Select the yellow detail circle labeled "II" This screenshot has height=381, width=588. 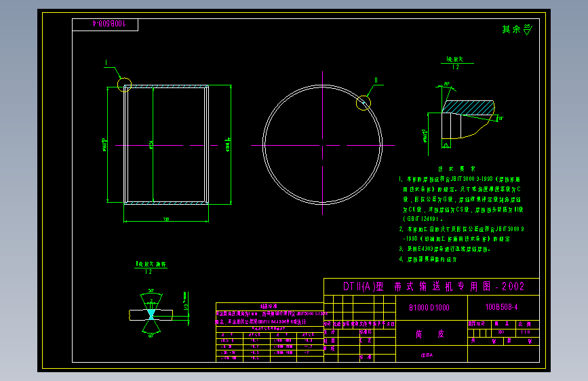coord(363,103)
